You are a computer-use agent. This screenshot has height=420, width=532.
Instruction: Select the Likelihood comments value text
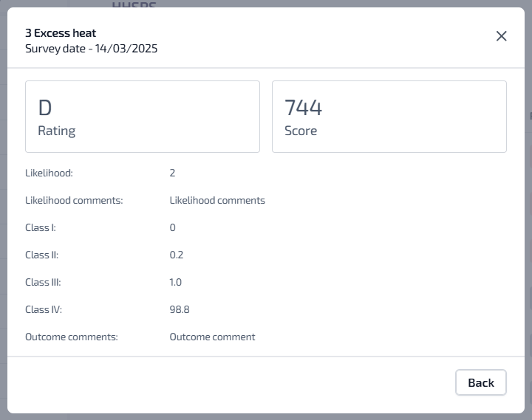click(x=217, y=200)
